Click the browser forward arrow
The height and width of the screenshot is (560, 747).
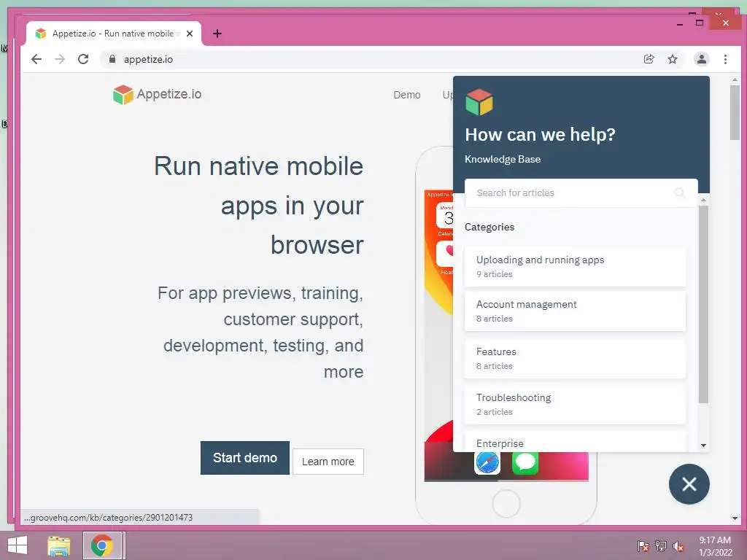point(60,59)
